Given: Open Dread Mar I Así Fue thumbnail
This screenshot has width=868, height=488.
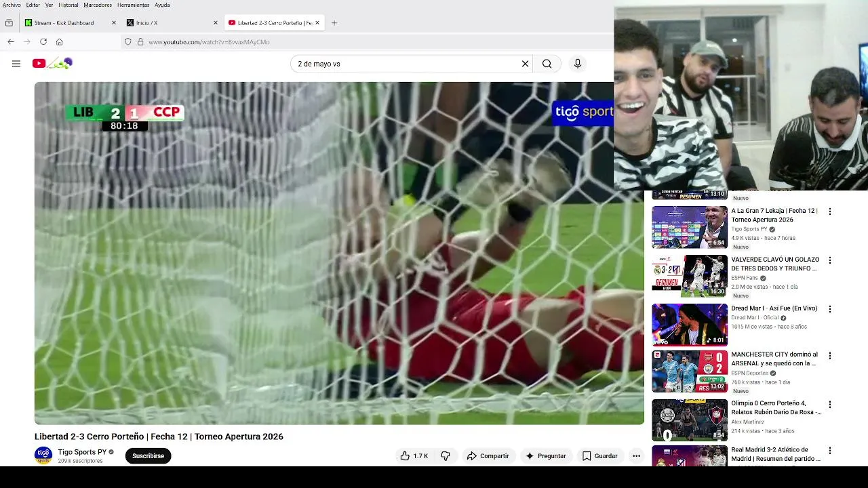Looking at the screenshot, I should click(x=690, y=325).
